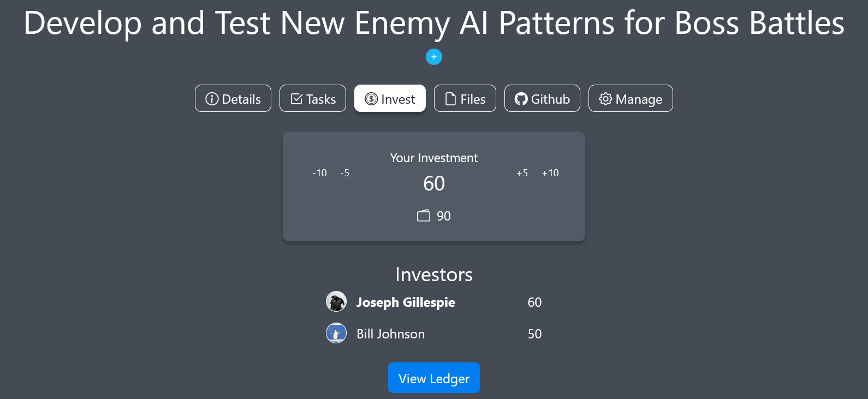
Task: Open the Manage tab
Action: point(631,99)
